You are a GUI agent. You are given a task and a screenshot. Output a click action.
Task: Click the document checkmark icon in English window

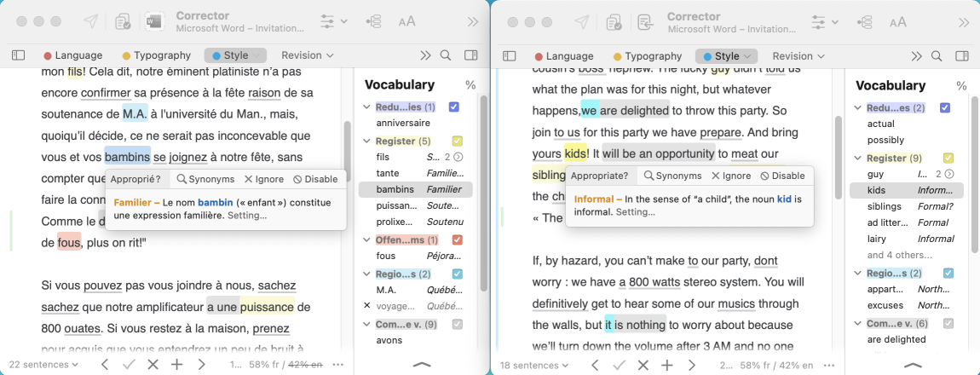pos(614,22)
